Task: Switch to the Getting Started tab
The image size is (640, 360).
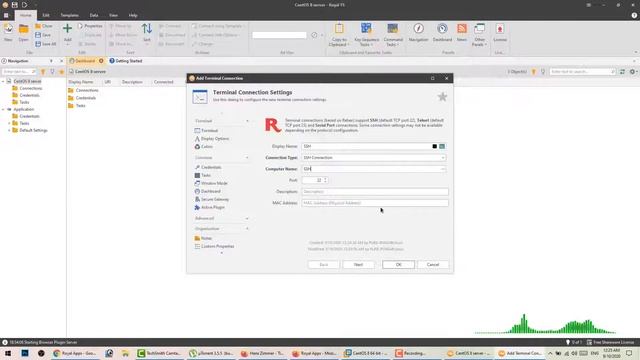Action: pos(126,61)
